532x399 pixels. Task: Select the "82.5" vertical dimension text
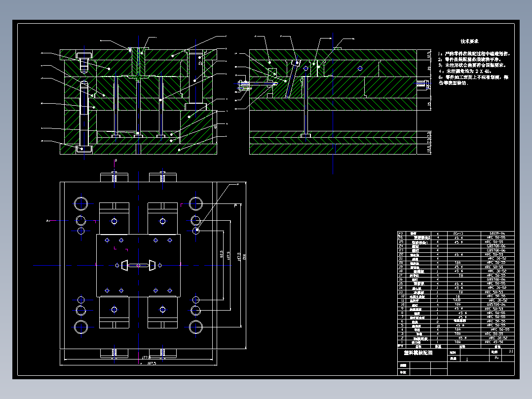coord(222,254)
